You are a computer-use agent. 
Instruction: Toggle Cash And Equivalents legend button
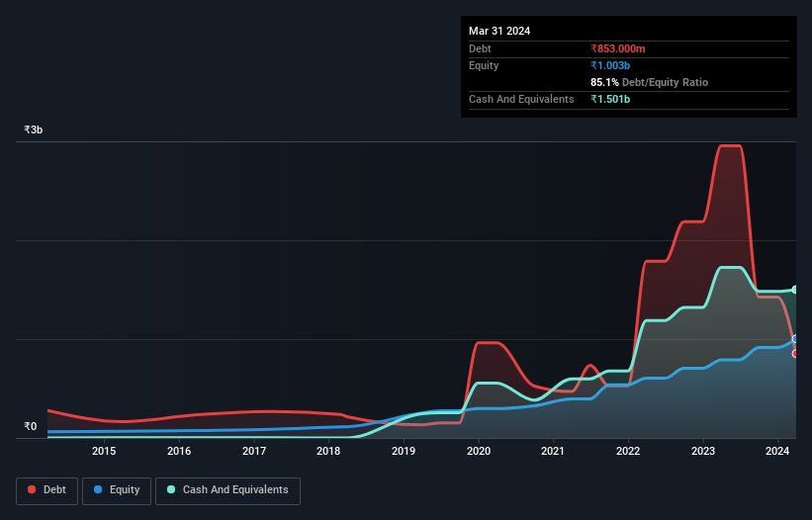pos(227,490)
